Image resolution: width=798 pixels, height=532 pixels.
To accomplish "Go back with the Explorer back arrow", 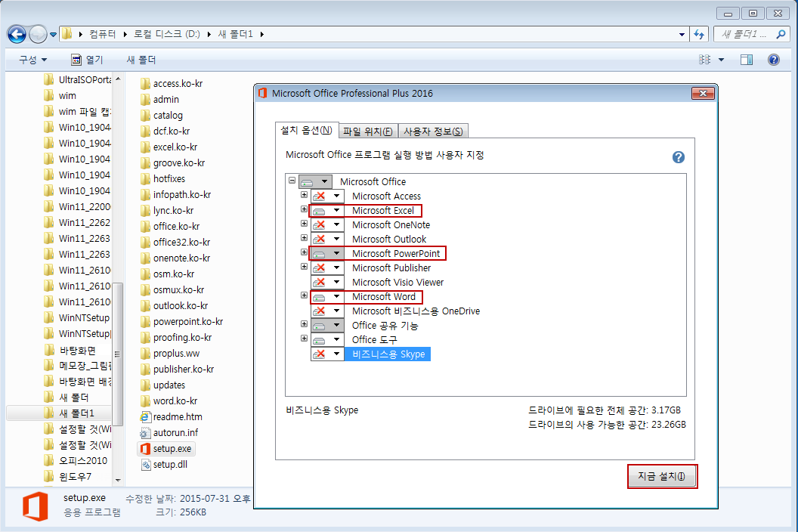I will (17, 35).
